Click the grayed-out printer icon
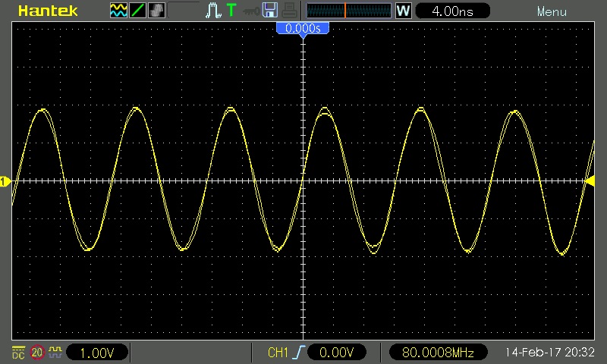607x364 pixels. (x=289, y=11)
